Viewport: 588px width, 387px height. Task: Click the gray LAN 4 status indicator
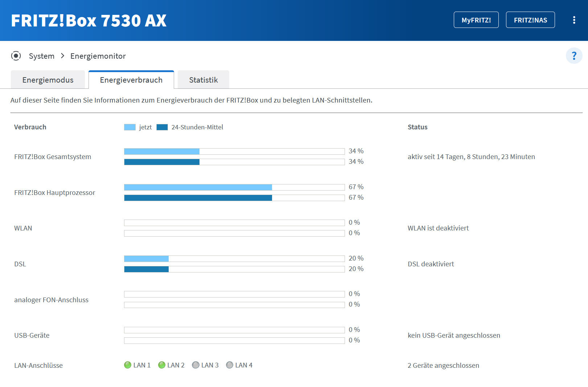click(x=230, y=365)
